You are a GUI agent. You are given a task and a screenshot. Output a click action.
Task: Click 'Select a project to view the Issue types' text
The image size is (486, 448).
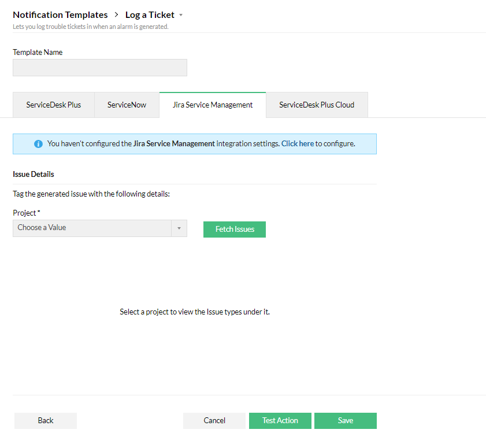(195, 312)
